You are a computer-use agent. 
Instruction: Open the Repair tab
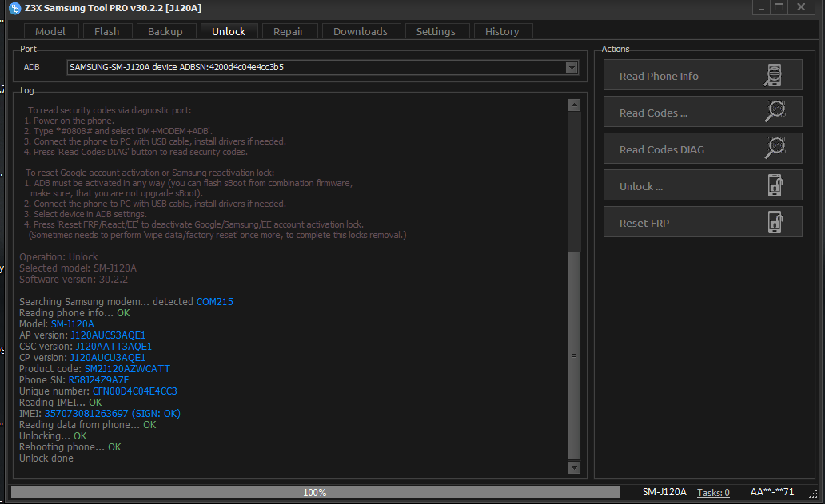pos(289,31)
